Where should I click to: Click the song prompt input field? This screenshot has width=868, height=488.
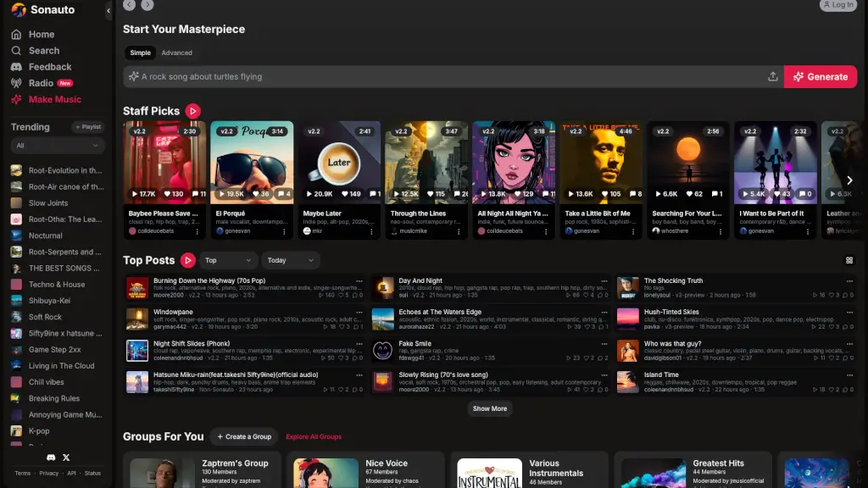(449, 77)
